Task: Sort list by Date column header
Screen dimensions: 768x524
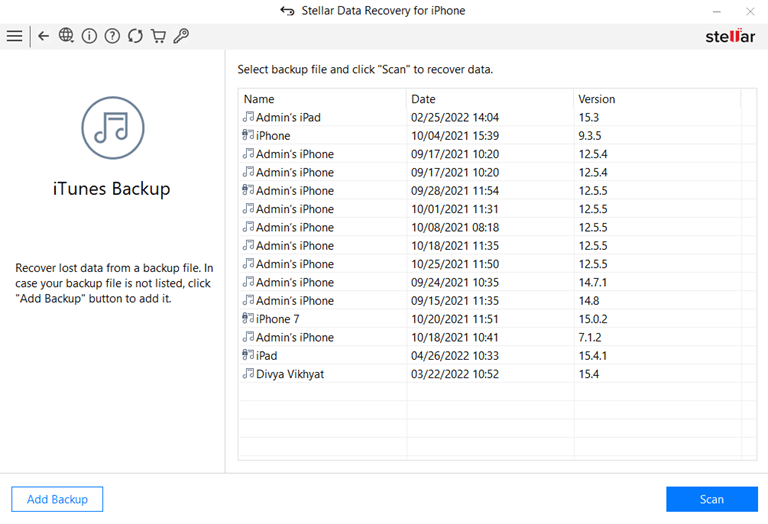Action: click(489, 99)
